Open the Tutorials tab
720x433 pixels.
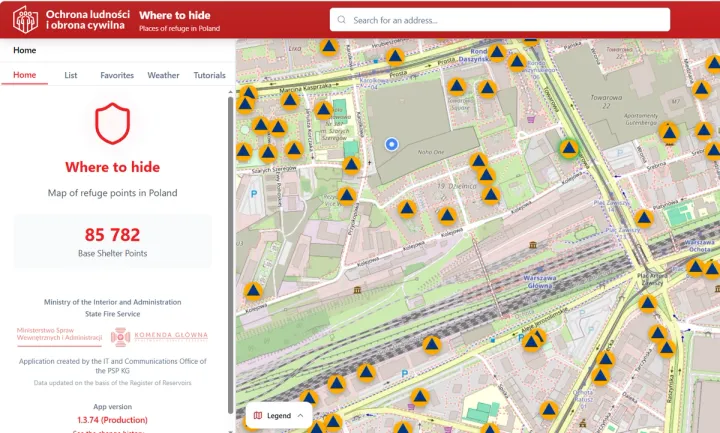pos(209,75)
